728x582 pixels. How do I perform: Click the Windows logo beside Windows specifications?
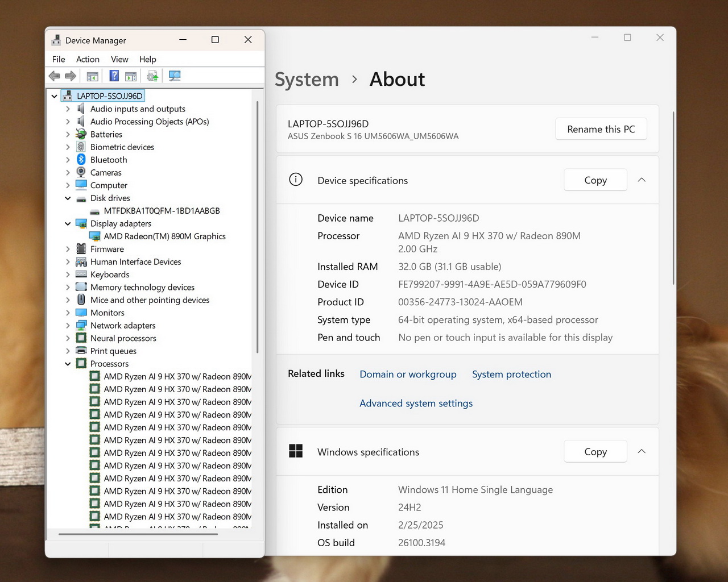[296, 451]
